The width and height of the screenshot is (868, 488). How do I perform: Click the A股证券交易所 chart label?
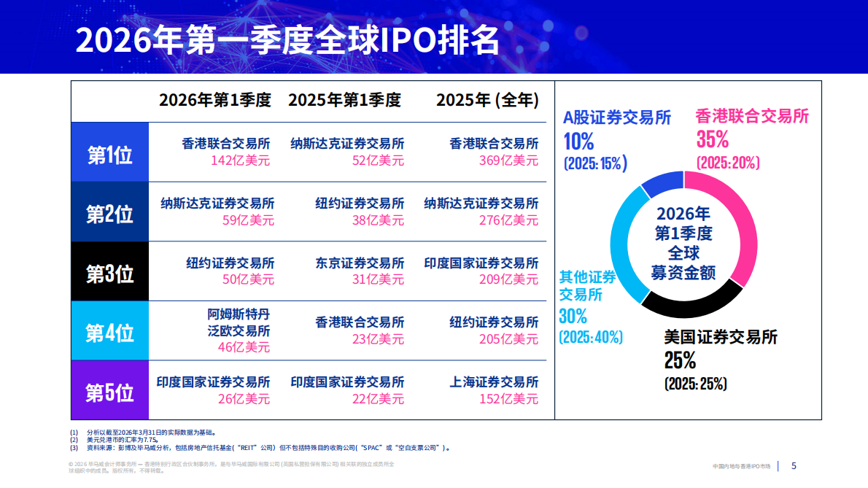point(616,117)
